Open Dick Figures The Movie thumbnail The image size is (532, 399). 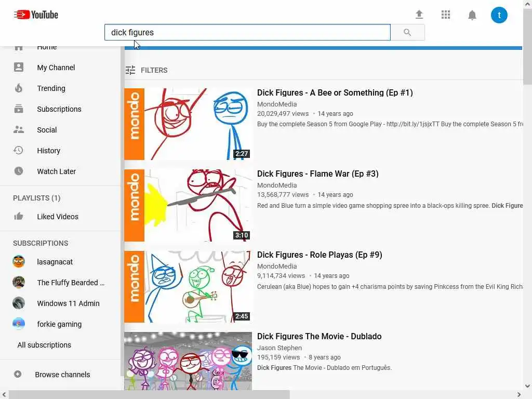[x=188, y=361]
